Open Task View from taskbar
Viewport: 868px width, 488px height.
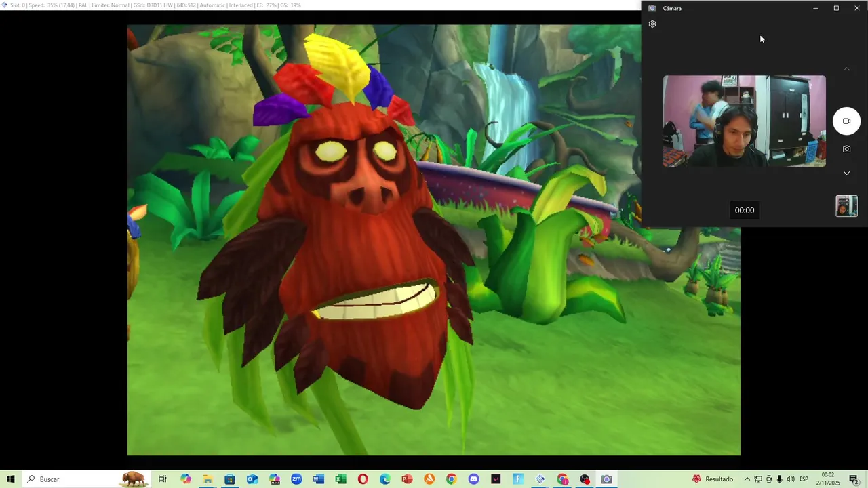[163, 479]
